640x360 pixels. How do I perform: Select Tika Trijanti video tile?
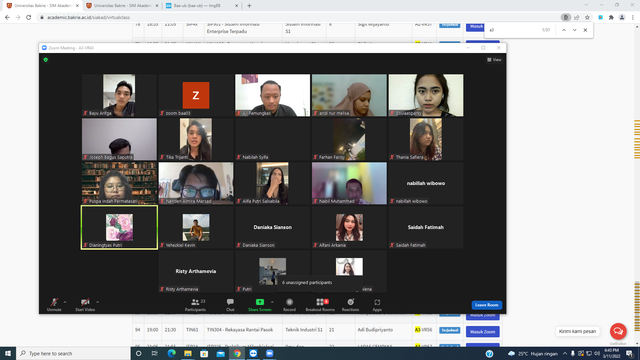coord(196,139)
